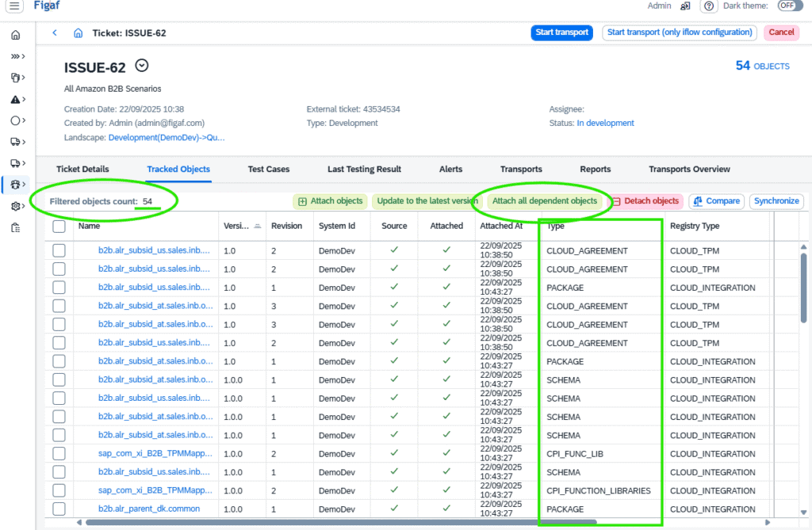Tick the checkbox for the CPI_FUNC_LIB row
Screen dimensions: 812x530
pos(59,453)
